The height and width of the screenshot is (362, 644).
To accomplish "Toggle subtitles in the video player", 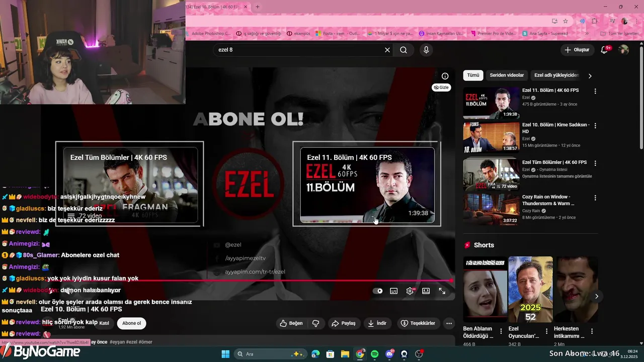I will (394, 291).
